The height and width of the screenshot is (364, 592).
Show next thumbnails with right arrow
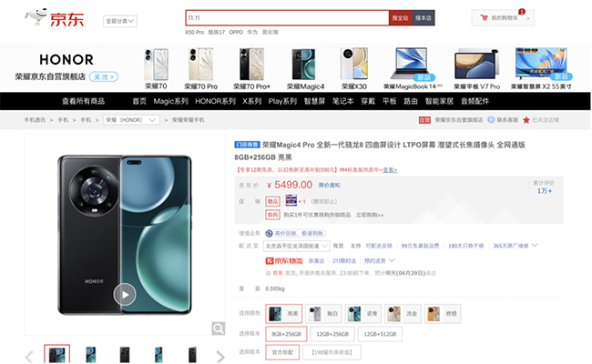click(x=220, y=356)
